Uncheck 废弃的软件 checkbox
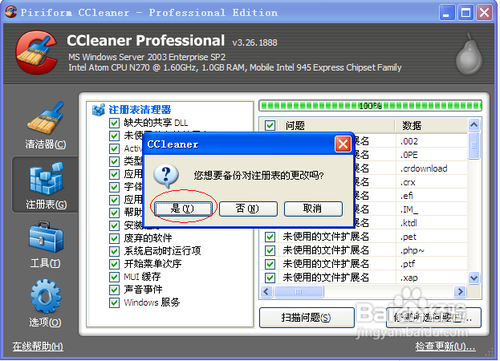Image resolution: width=500 pixels, height=361 pixels. (x=114, y=238)
